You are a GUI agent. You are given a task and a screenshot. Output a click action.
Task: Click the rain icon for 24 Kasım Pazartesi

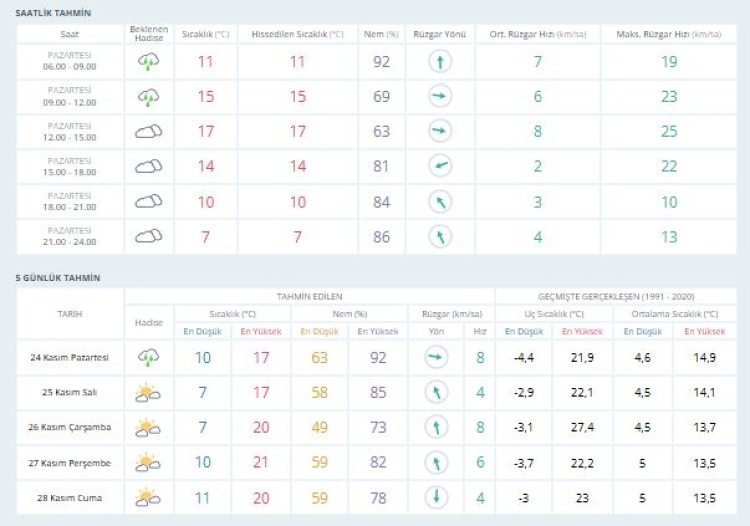(148, 357)
